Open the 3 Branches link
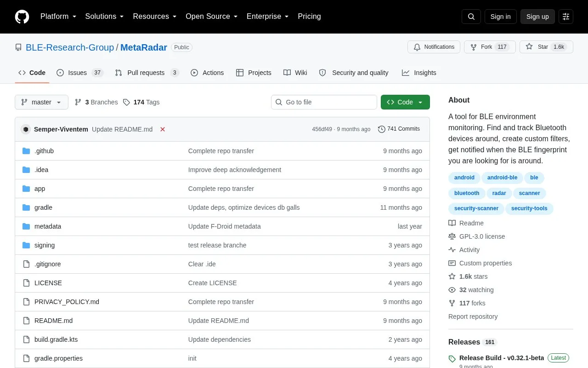The width and height of the screenshot is (588, 368). [x=96, y=102]
